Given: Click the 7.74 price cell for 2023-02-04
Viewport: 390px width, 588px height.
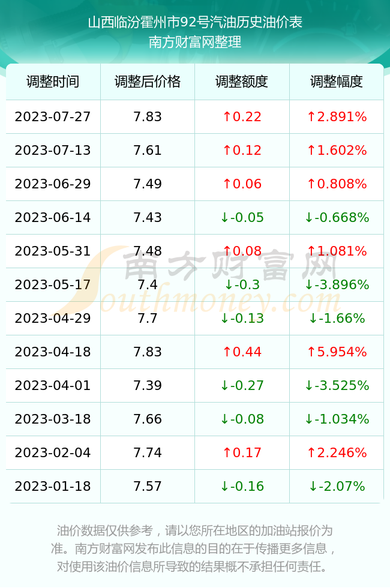Looking at the screenshot, I should coord(148,452).
